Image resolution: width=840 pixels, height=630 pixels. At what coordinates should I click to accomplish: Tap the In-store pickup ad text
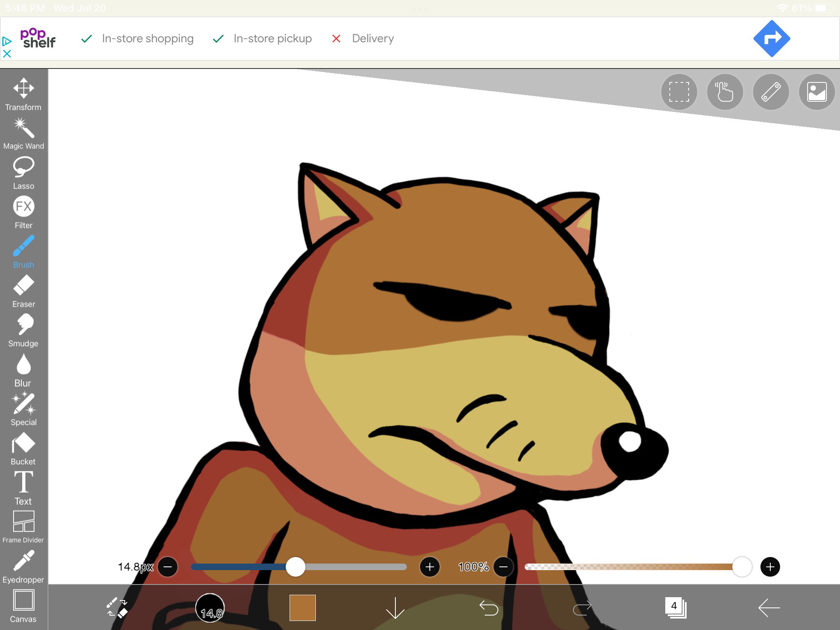pos(273,39)
